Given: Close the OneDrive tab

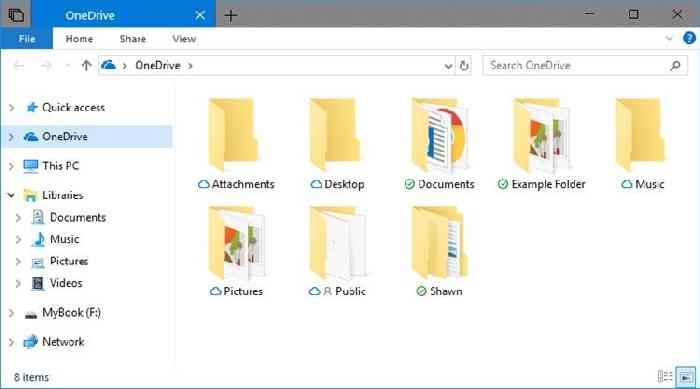Looking at the screenshot, I should click(x=200, y=15).
